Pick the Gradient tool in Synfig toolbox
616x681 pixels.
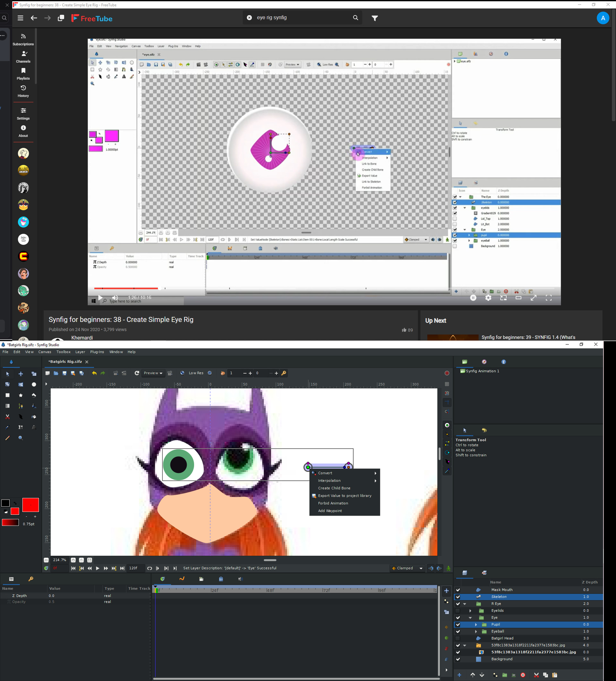[x=7, y=406]
